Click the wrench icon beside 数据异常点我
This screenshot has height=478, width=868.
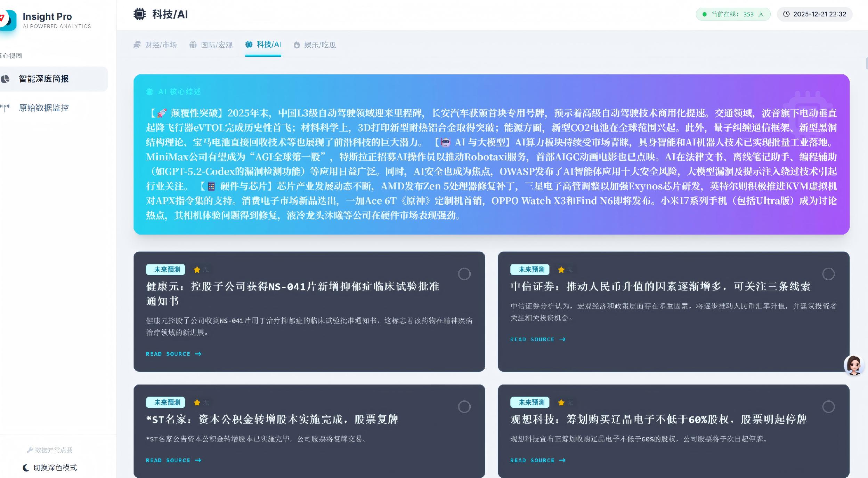tap(30, 450)
